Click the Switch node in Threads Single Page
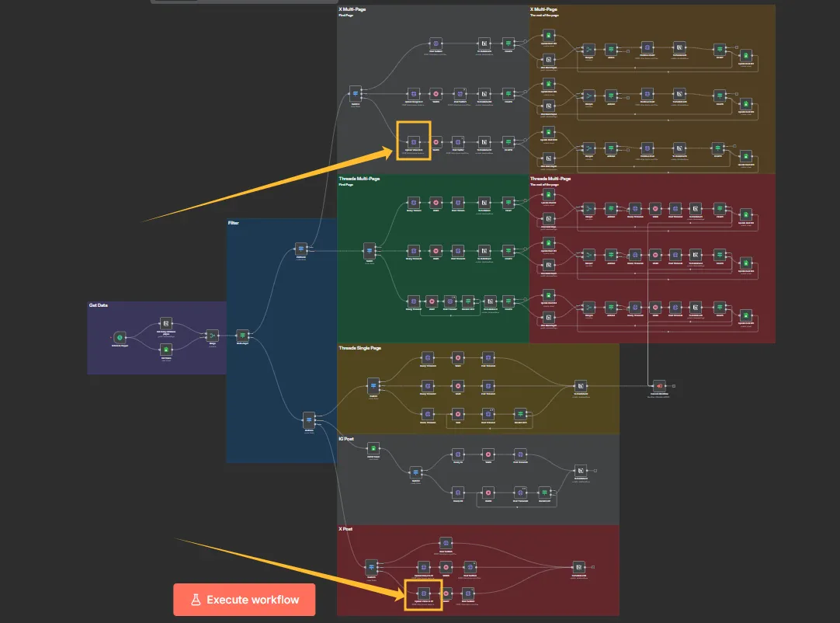This screenshot has width=840, height=623. point(373,385)
